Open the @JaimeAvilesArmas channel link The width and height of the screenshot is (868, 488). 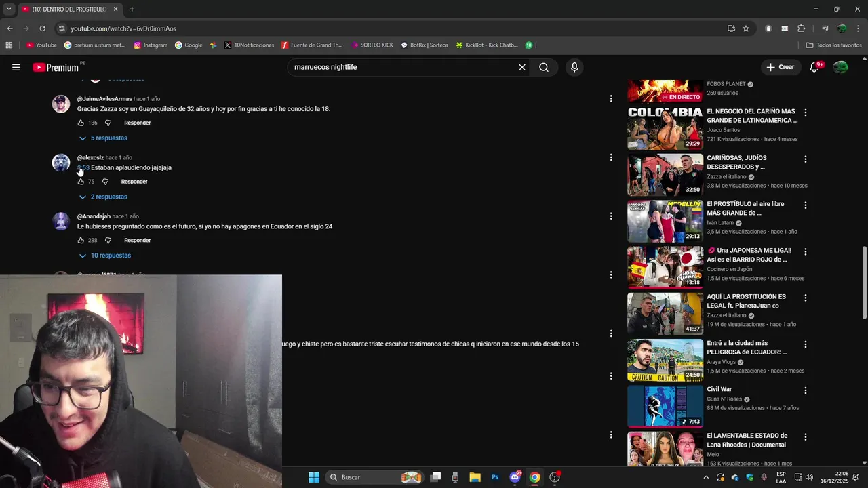(104, 99)
